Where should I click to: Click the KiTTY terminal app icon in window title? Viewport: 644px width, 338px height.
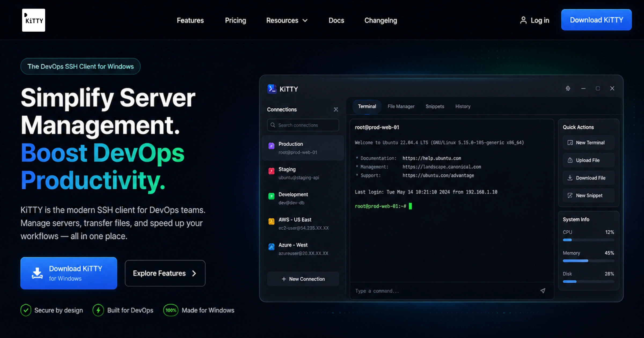[x=272, y=89]
